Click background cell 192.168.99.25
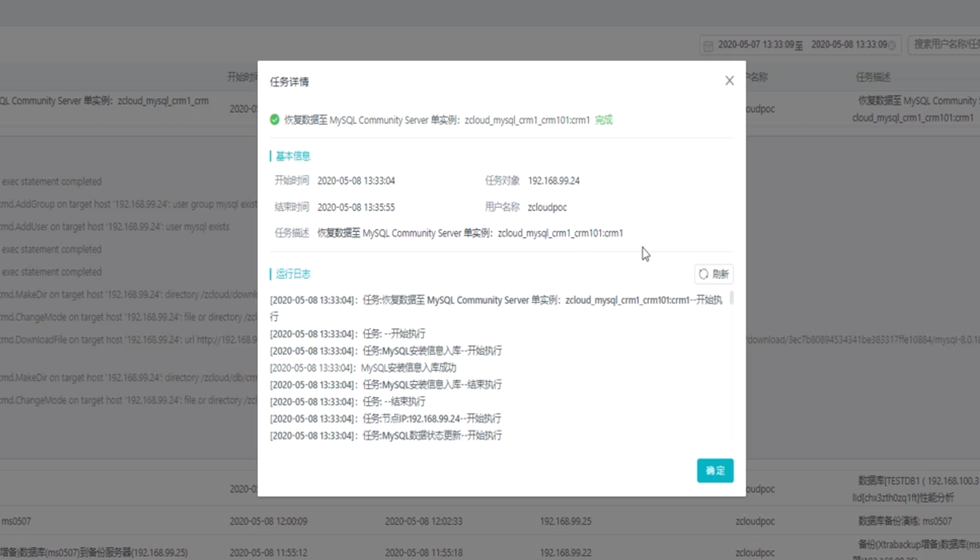This screenshot has width=980, height=560. tap(565, 521)
